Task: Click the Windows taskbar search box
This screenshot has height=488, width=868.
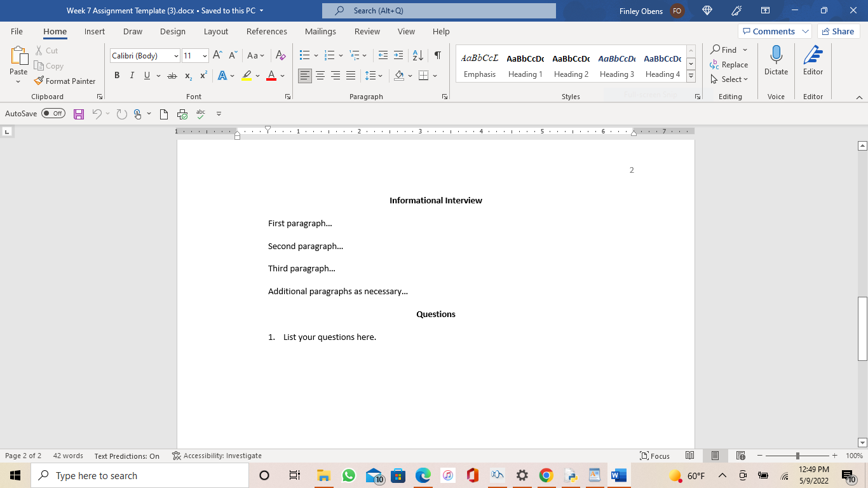Action: click(x=140, y=475)
